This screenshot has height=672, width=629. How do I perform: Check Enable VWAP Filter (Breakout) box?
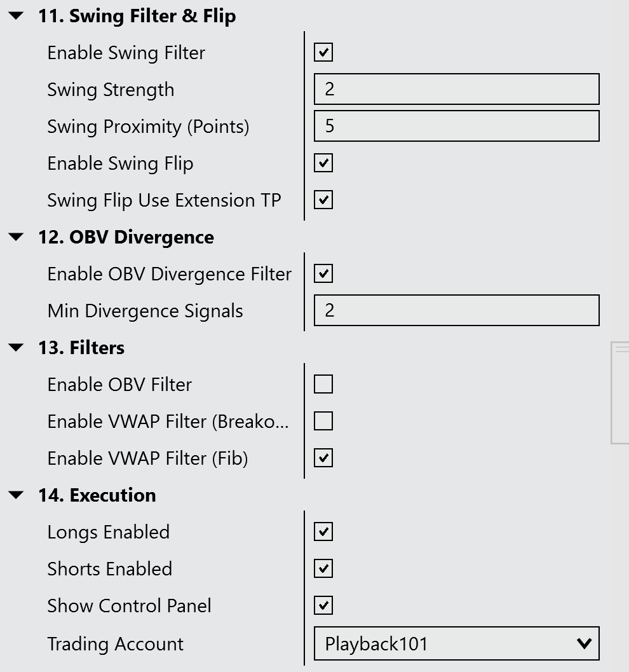coord(323,422)
